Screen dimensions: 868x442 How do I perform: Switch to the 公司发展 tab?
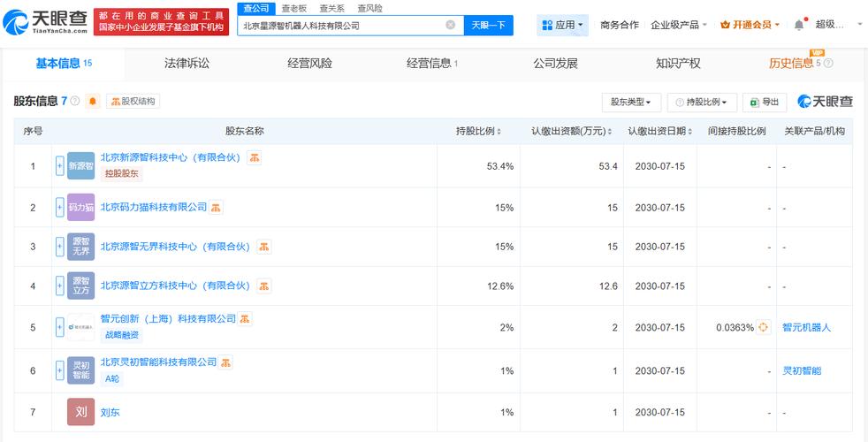555,63
